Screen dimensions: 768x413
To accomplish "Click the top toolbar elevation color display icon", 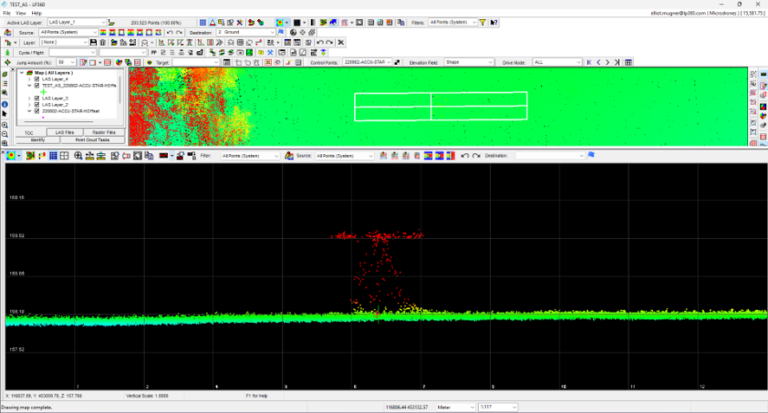I will coord(279,23).
